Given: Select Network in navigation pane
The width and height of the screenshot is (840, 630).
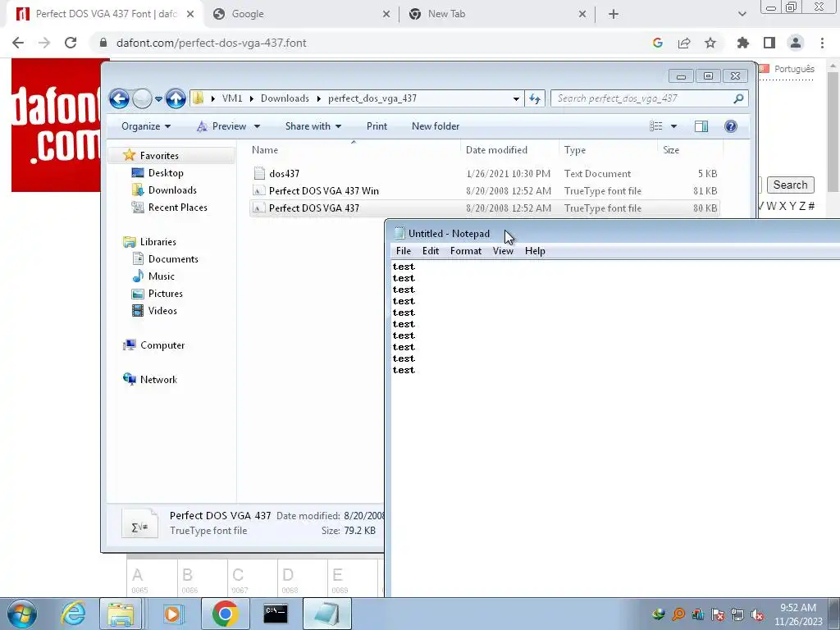Looking at the screenshot, I should point(158,380).
